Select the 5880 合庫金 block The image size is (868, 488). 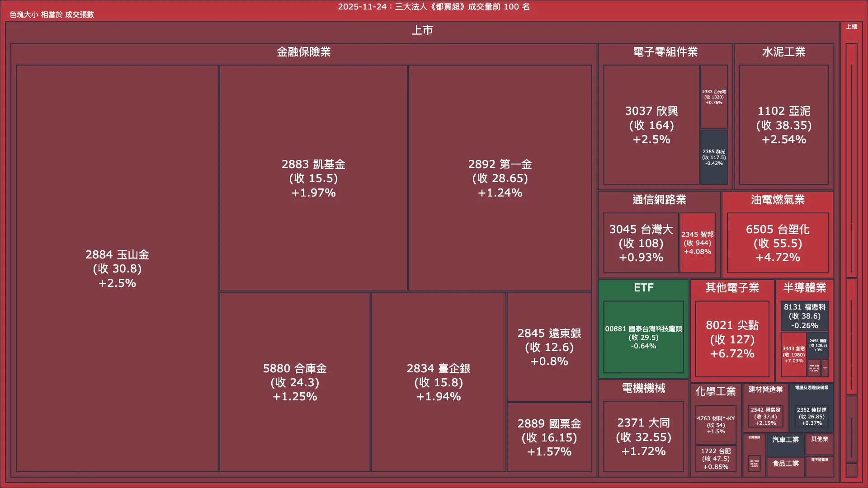[x=294, y=383]
